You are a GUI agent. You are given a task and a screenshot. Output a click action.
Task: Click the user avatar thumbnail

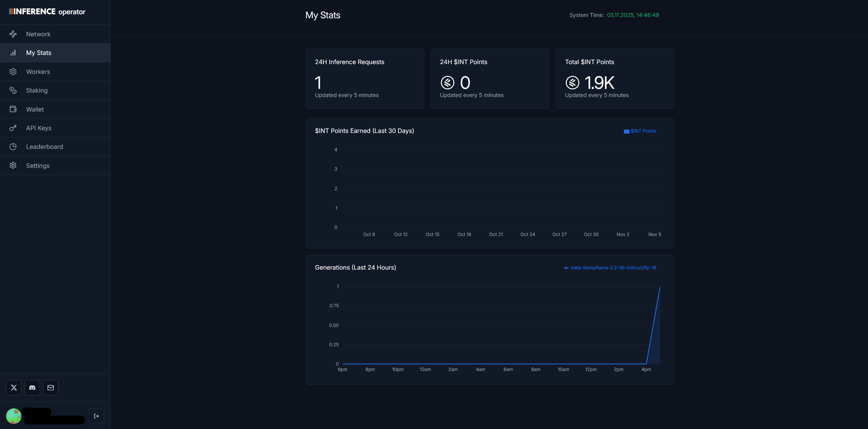pos(14,416)
